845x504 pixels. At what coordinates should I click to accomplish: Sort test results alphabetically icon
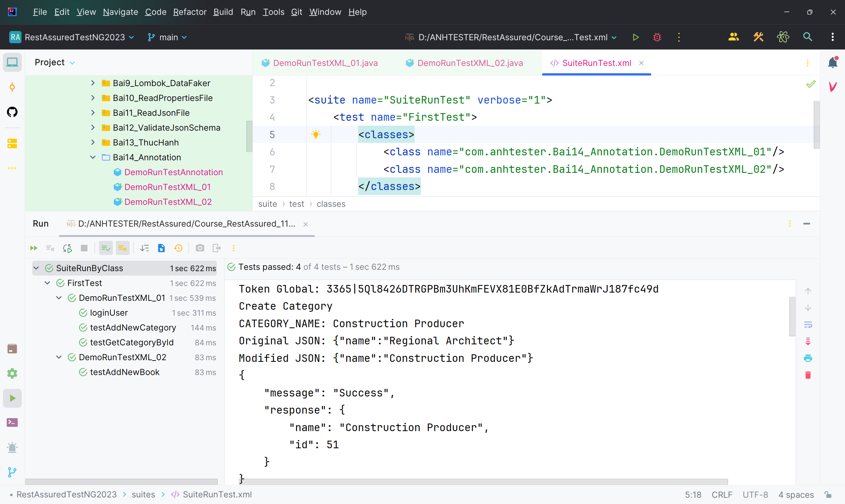[144, 248]
